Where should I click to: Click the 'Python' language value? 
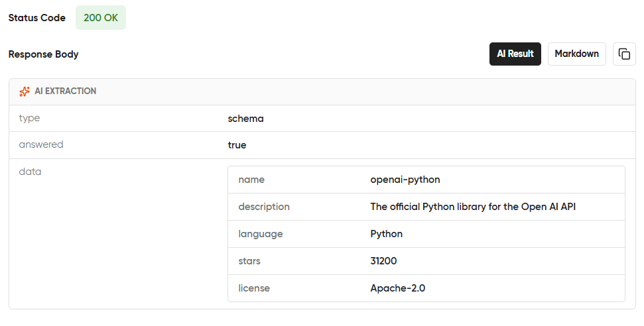(x=387, y=234)
